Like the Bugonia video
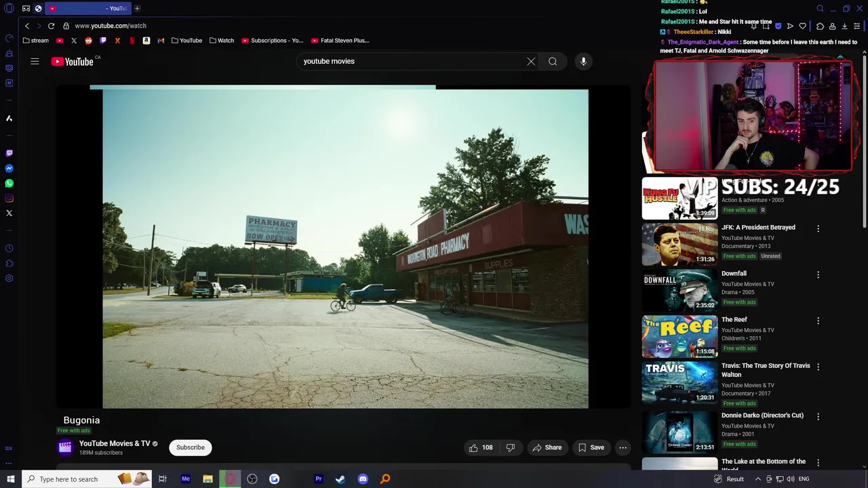The width and height of the screenshot is (868, 488). pyautogui.click(x=481, y=447)
